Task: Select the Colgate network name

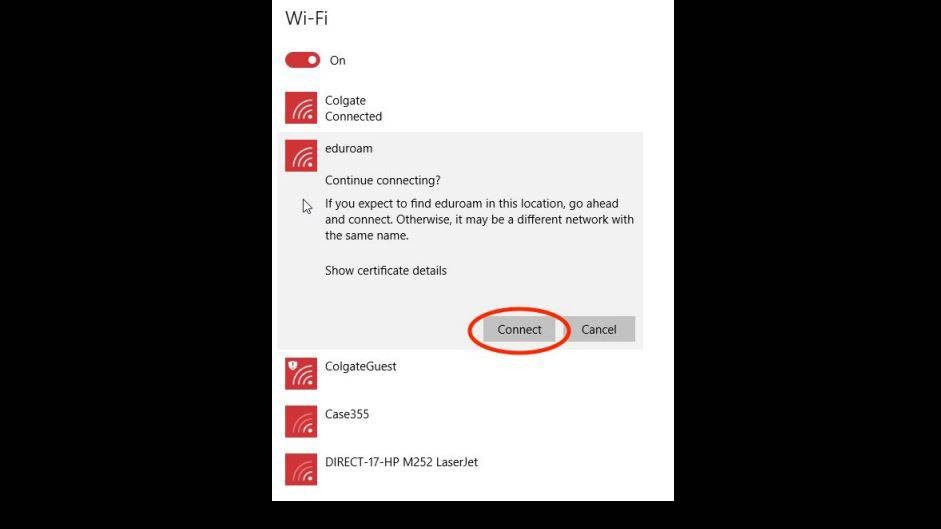Action: click(345, 100)
